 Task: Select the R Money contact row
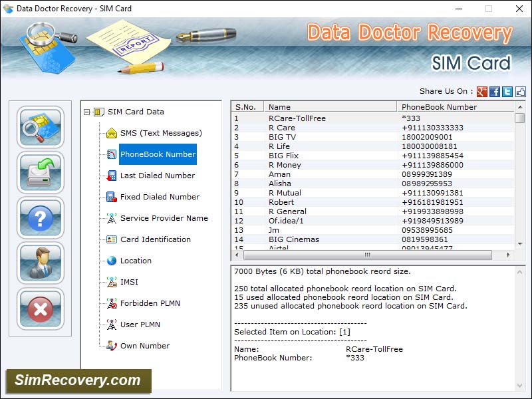click(x=373, y=165)
